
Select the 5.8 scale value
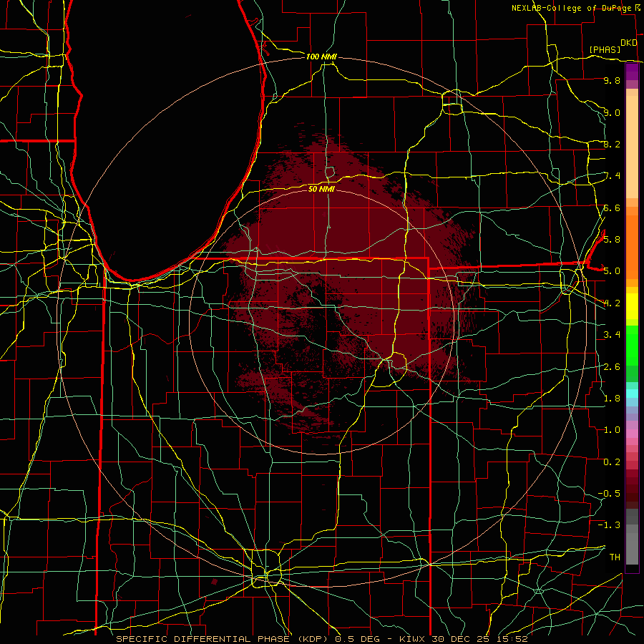click(x=612, y=239)
